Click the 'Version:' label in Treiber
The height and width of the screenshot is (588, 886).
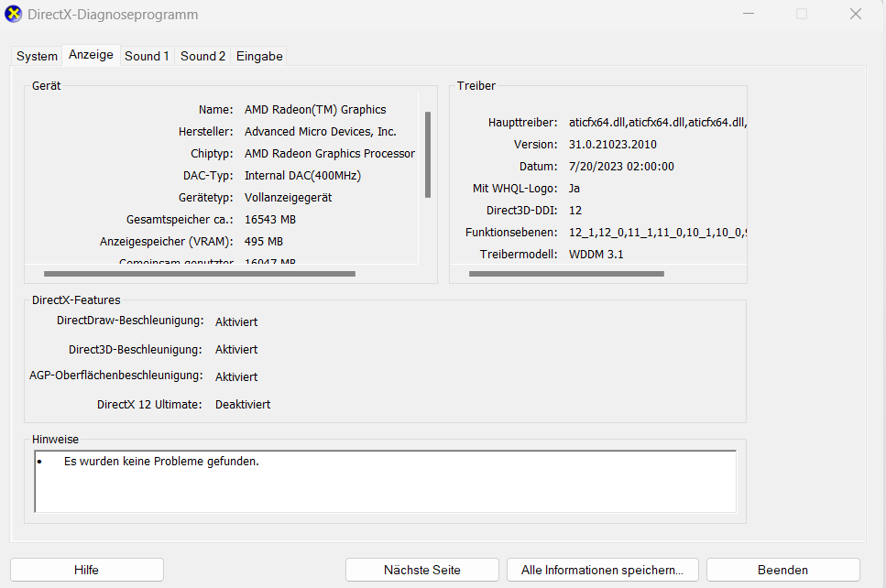pos(536,145)
